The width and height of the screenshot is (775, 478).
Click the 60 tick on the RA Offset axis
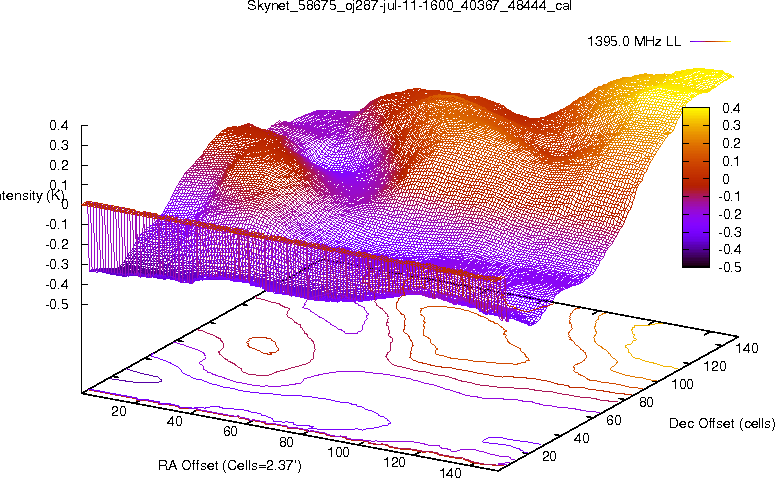pos(230,431)
